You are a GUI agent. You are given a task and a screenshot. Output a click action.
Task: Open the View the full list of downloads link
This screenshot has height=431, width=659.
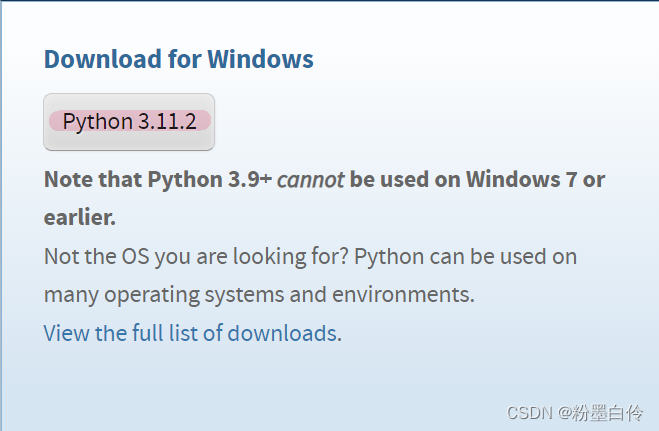point(193,333)
